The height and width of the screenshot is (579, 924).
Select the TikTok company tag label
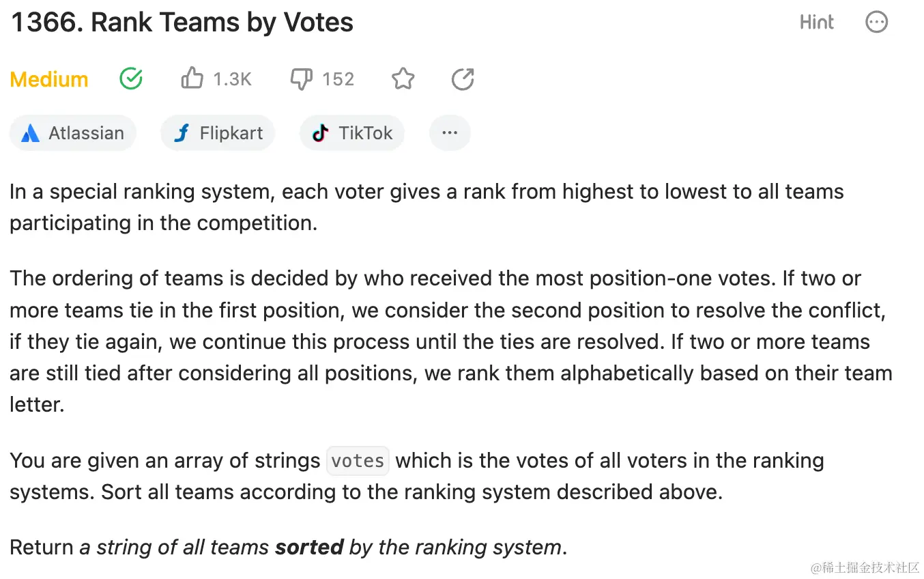[x=365, y=133]
